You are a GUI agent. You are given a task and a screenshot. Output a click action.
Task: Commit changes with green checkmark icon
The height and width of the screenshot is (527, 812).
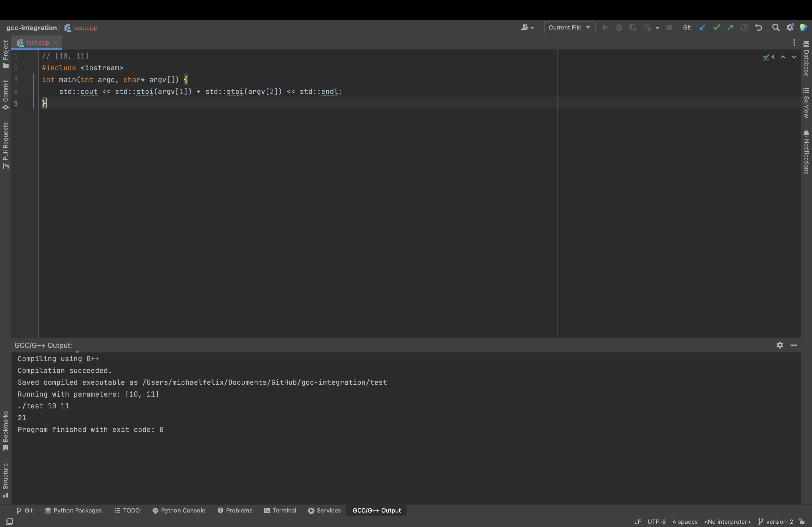(716, 28)
